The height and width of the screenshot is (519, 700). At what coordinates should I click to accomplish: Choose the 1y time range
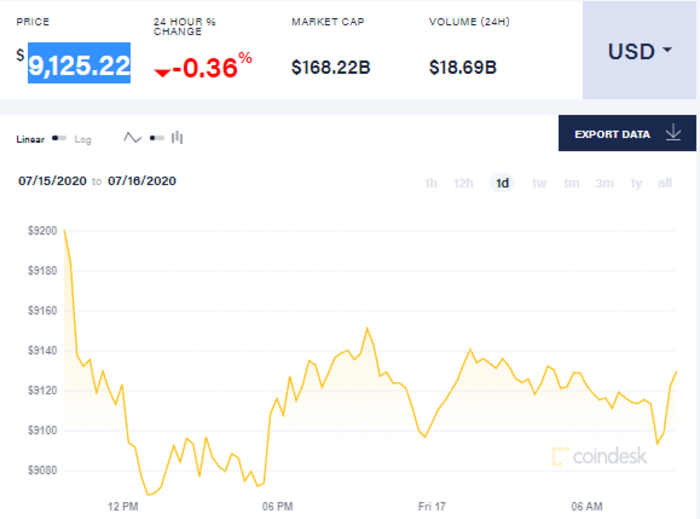(x=636, y=183)
